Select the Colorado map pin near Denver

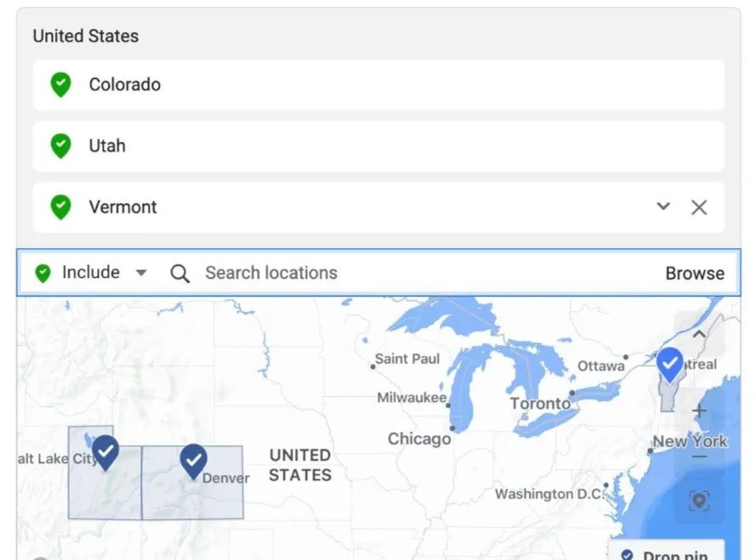coord(193,461)
